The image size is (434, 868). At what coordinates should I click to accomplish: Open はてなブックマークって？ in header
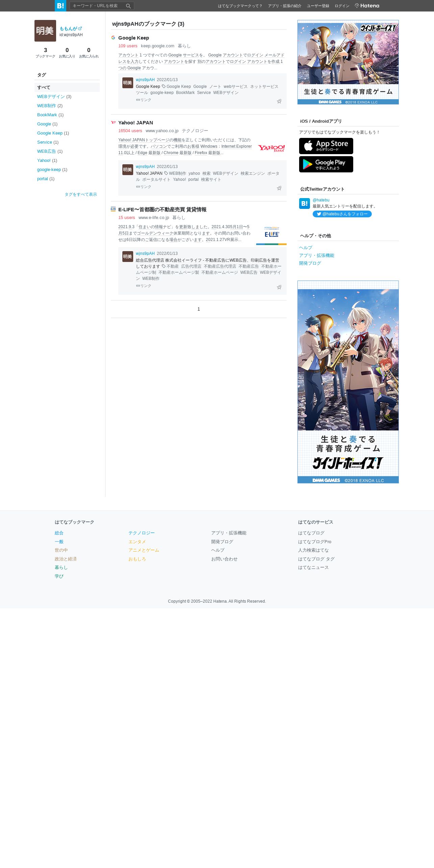[240, 6]
